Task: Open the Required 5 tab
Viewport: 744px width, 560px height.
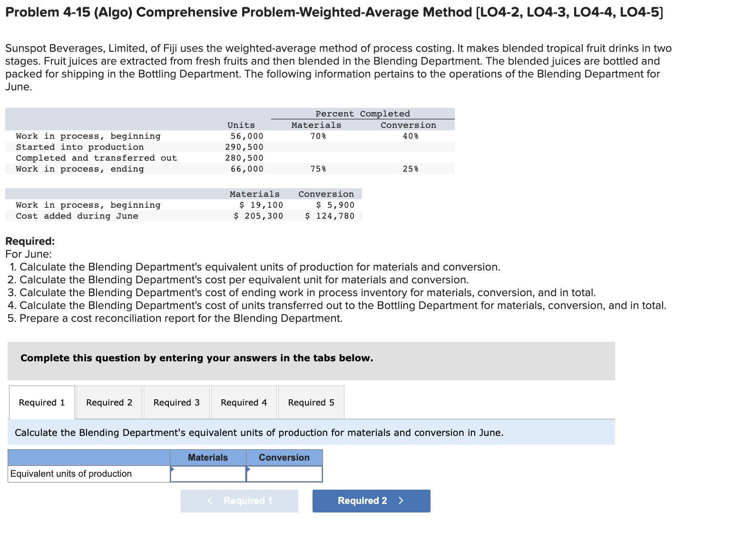Action: point(311,402)
